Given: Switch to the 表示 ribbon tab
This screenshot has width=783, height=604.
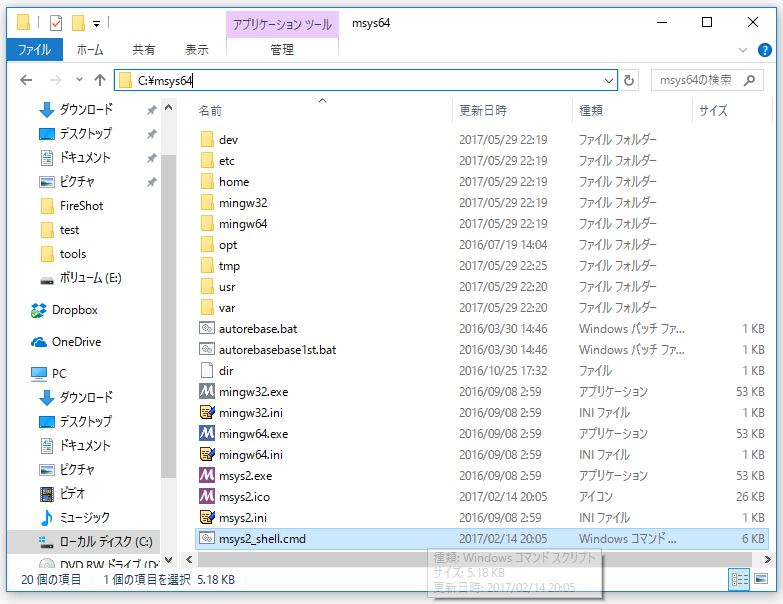Looking at the screenshot, I should pyautogui.click(x=197, y=49).
